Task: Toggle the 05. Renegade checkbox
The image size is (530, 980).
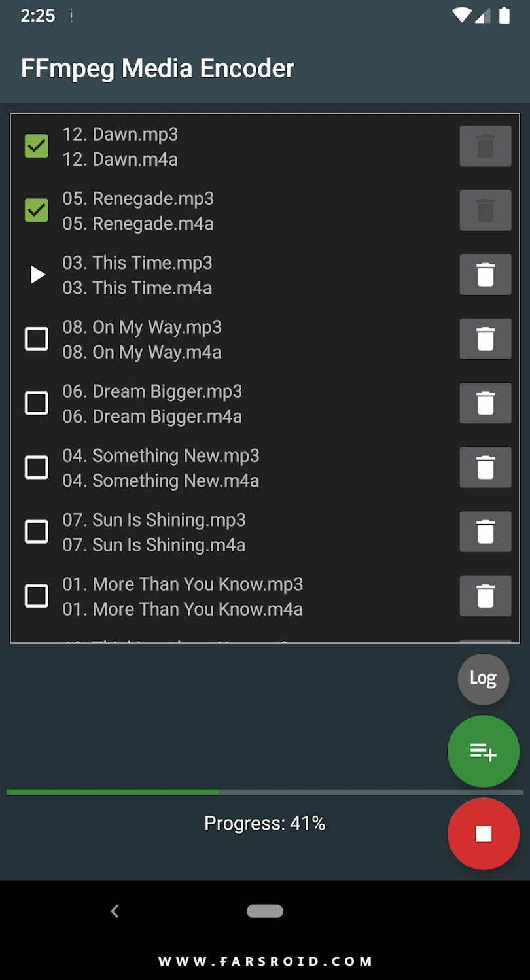Action: (37, 210)
